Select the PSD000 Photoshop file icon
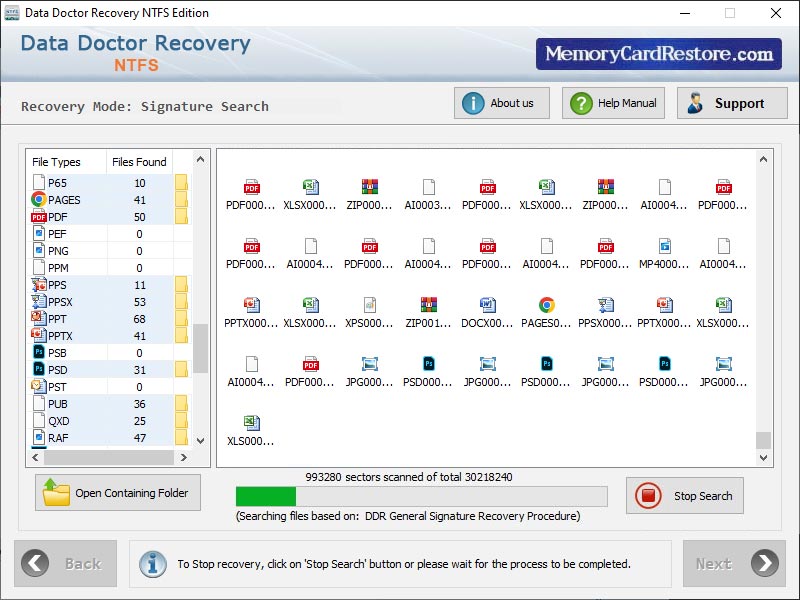 (428, 367)
